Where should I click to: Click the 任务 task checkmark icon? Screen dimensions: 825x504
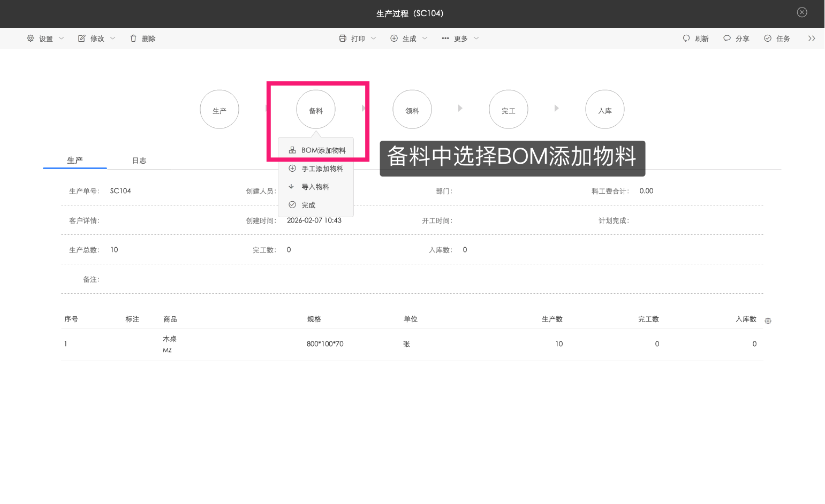[767, 38]
